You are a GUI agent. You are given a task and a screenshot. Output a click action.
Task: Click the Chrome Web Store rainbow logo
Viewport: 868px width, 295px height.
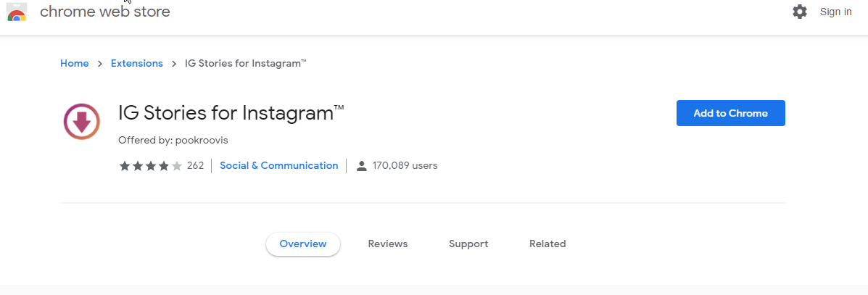click(17, 12)
